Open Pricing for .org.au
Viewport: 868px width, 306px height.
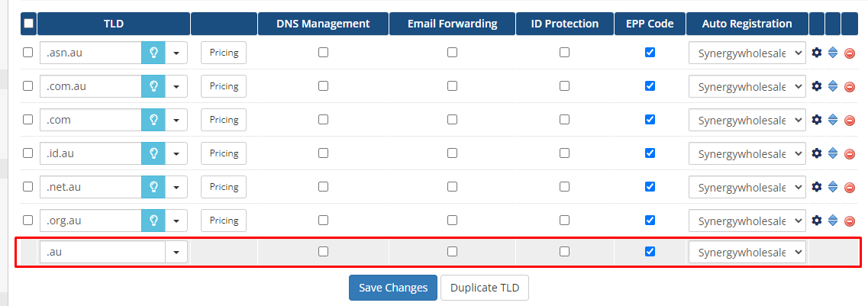[224, 221]
